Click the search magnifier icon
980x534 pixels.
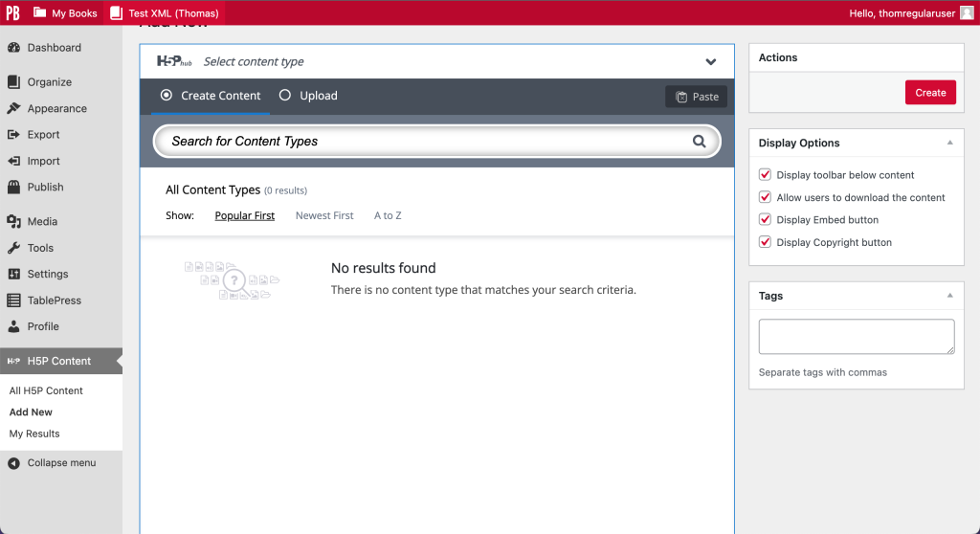click(700, 142)
